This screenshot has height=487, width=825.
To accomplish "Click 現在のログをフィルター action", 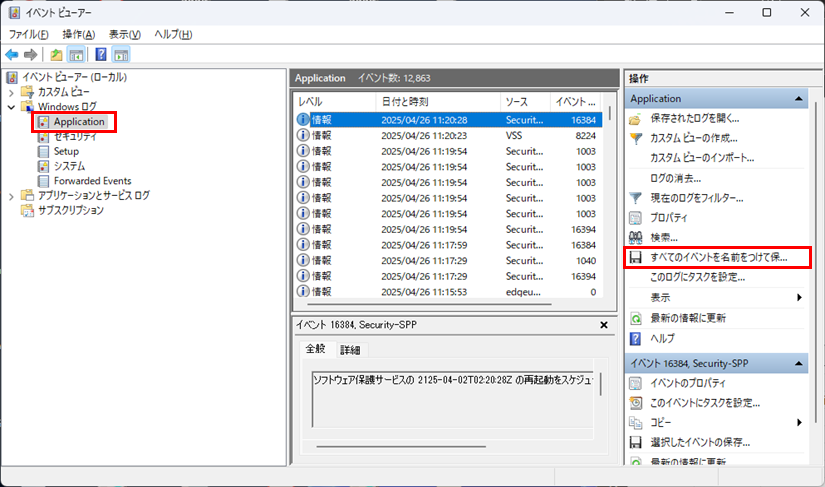I will point(697,198).
